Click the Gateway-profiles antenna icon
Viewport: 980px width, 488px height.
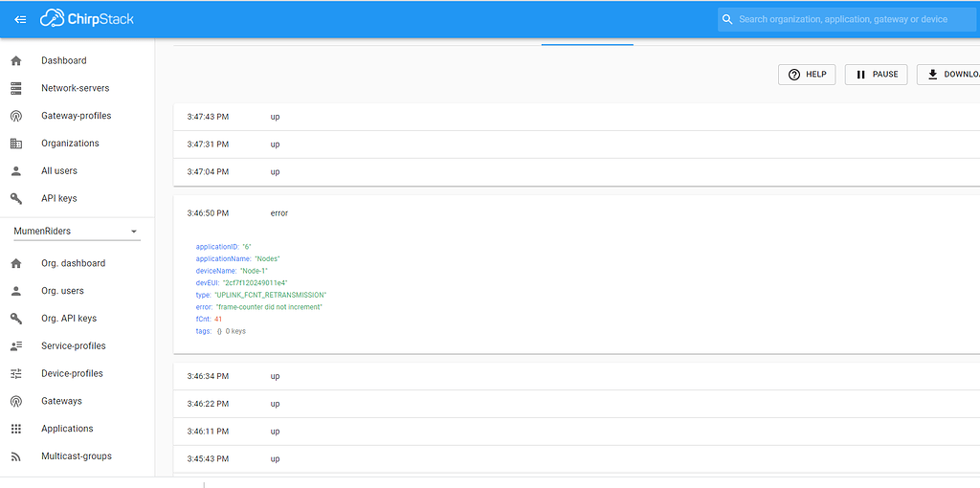[x=16, y=116]
